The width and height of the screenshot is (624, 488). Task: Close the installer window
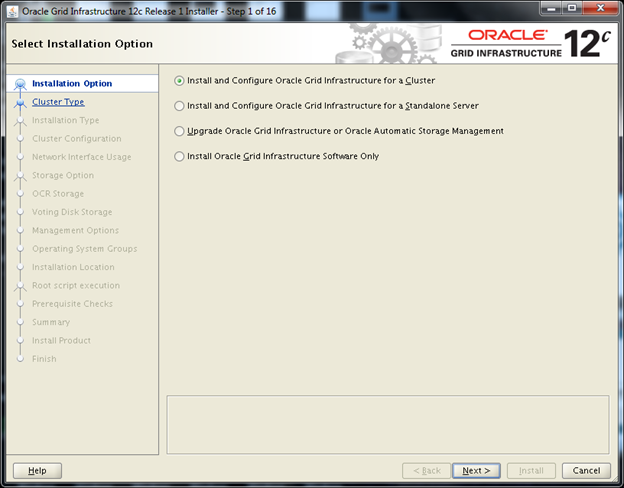tap(600, 8)
